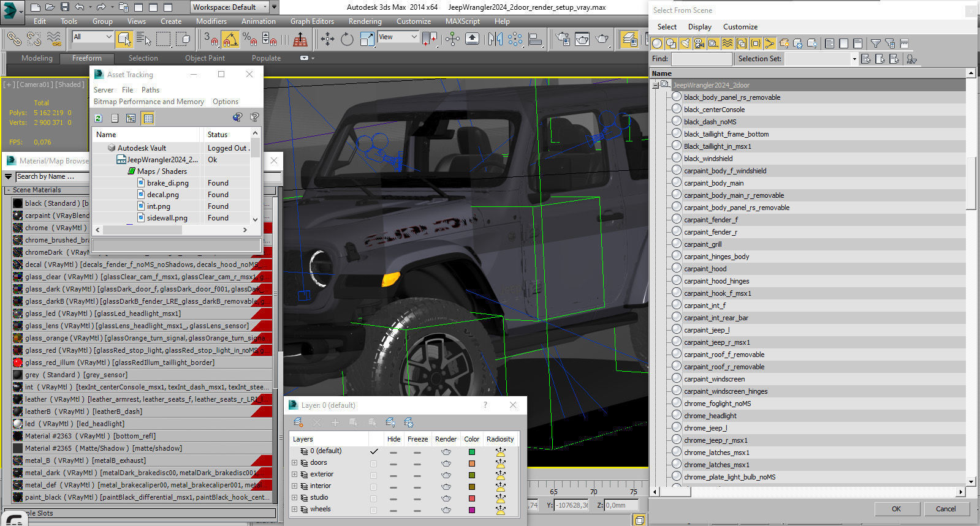Toggle Angle Snap in main toolbar
This screenshot has width=980, height=526.
[x=230, y=39]
